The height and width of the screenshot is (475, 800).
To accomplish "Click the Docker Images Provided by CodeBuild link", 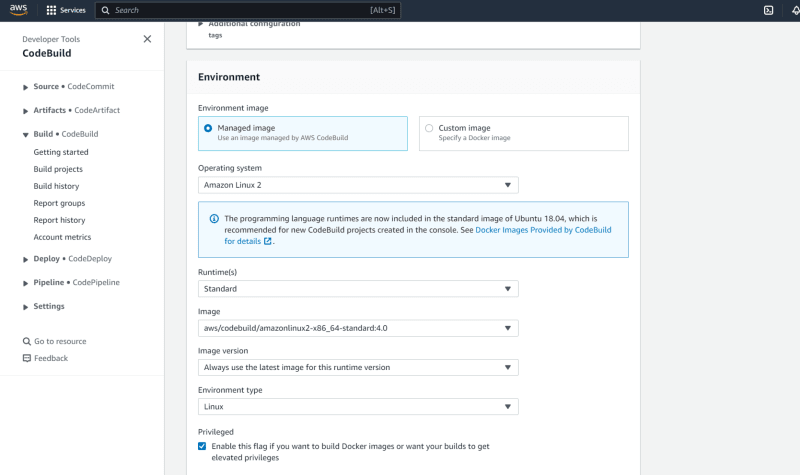I will [x=543, y=230].
